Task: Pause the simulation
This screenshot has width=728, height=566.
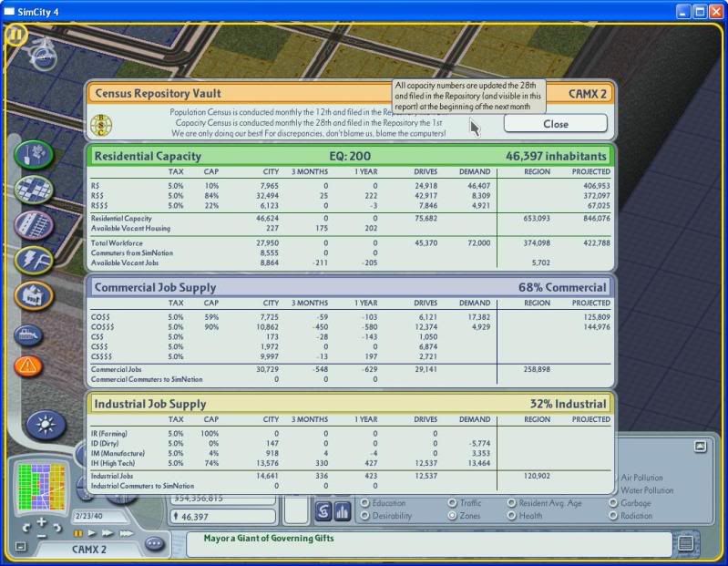Action: coord(78,533)
